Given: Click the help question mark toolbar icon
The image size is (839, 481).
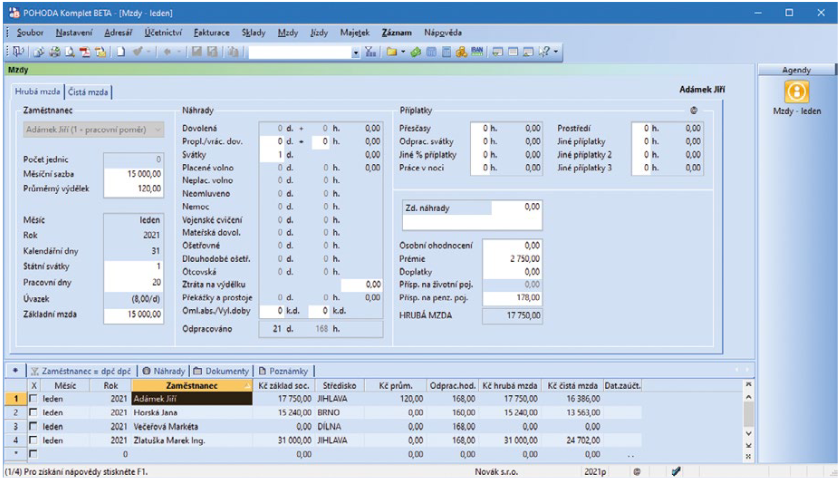Looking at the screenshot, I should 545,50.
